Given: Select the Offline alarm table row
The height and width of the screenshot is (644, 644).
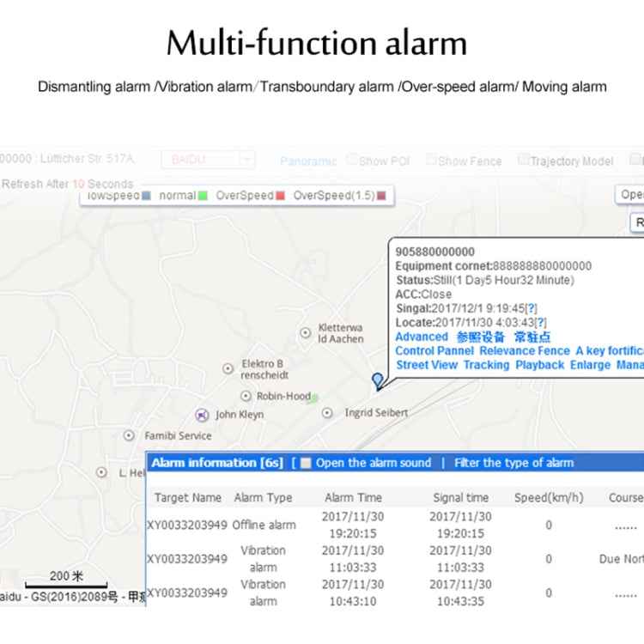Looking at the screenshot, I should [x=263, y=525].
